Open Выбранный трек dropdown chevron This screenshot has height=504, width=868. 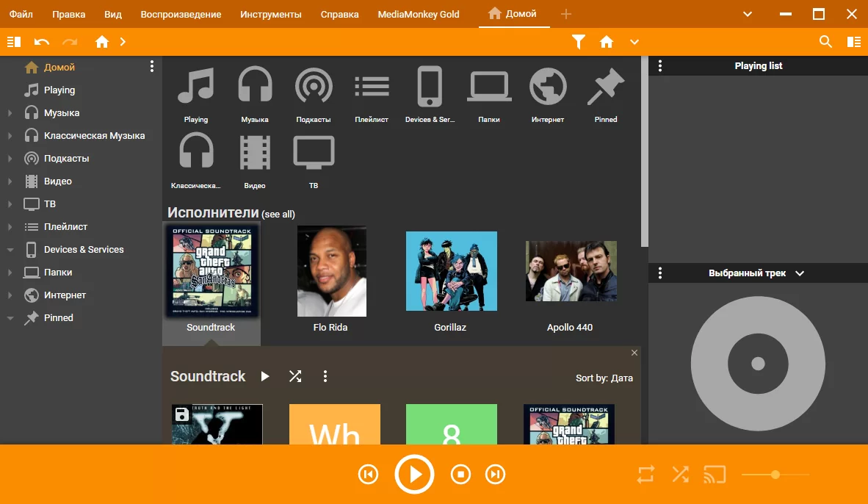[800, 273]
